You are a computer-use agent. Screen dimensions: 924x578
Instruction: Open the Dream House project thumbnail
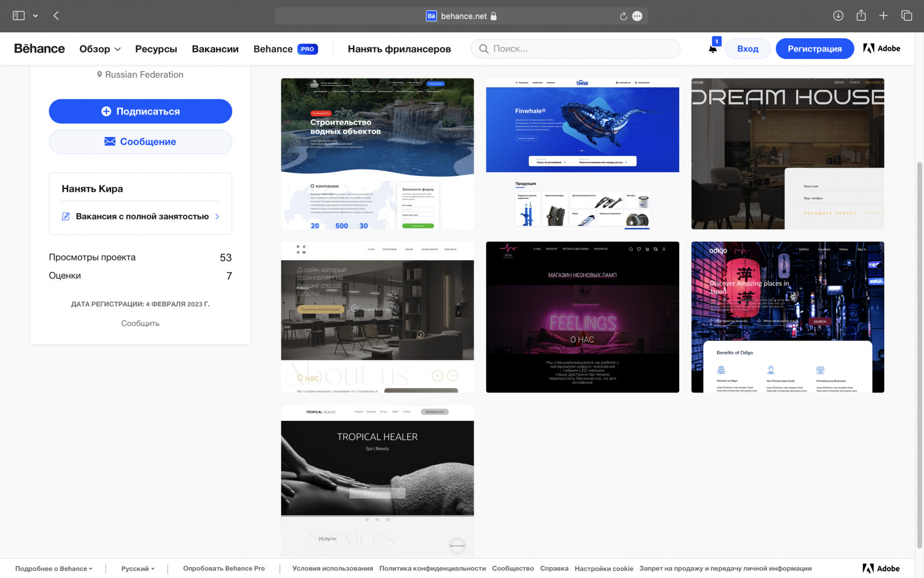[788, 154]
